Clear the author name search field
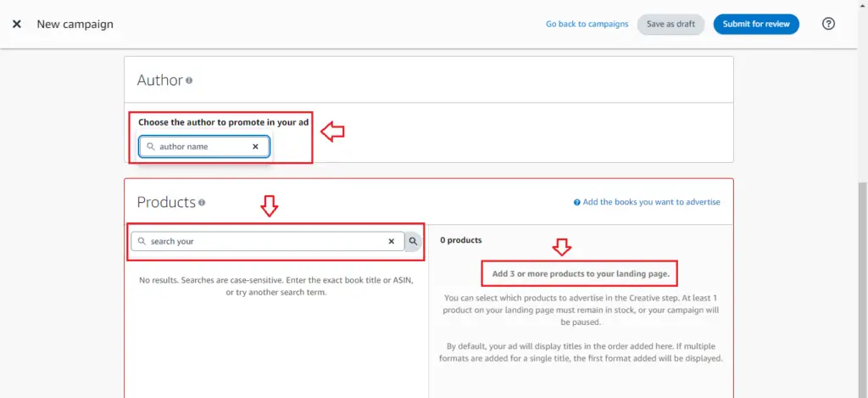Viewport: 868px width, 398px height. [255, 147]
